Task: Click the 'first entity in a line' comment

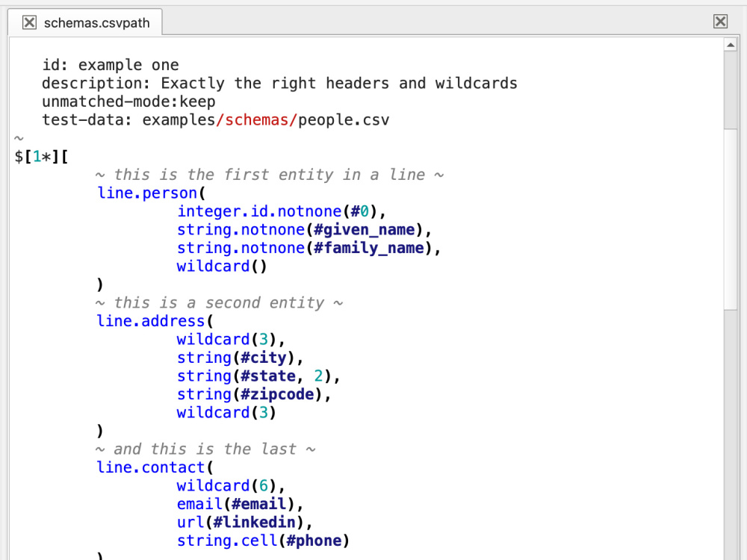Action: click(x=270, y=175)
